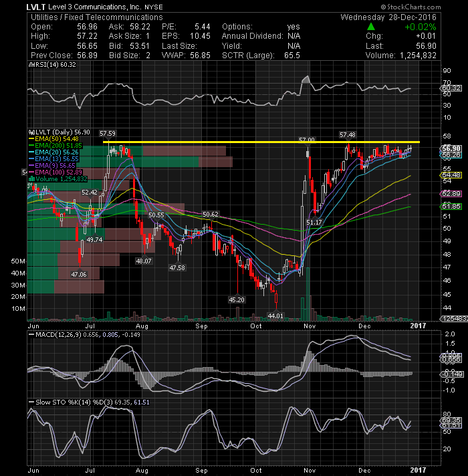
Task: Click the 51.17 price label
Action: (314, 222)
